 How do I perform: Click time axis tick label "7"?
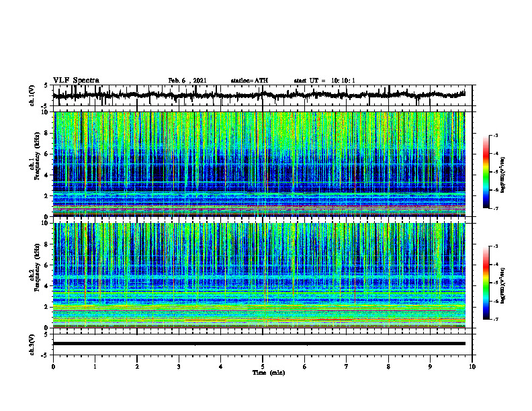(x=347, y=367)
